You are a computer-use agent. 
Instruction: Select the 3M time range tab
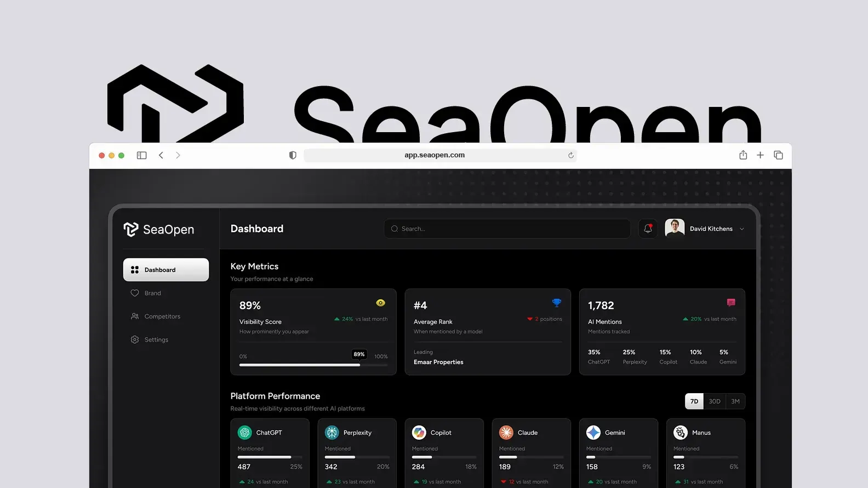tap(735, 401)
